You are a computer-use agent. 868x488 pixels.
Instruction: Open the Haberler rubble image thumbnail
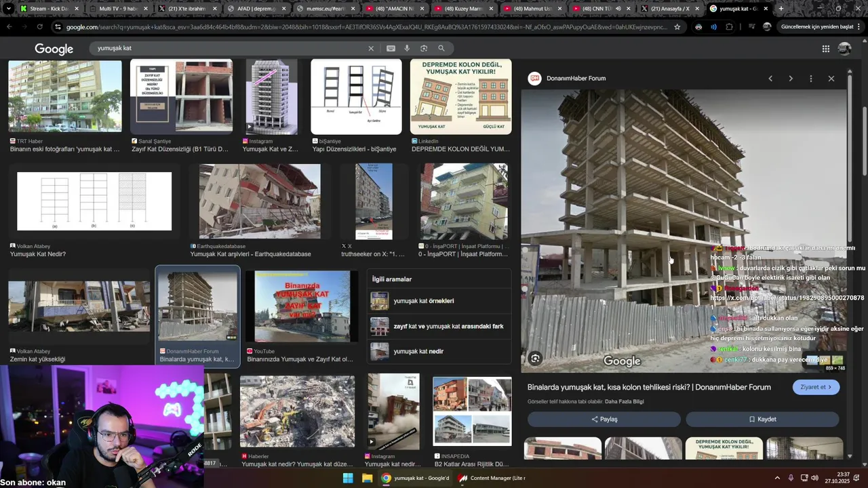click(297, 412)
